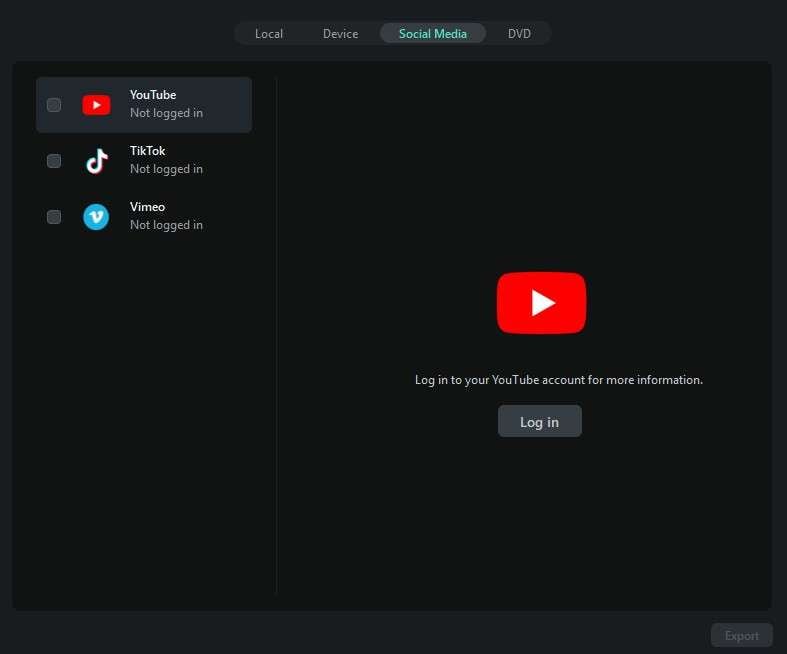Go to the DVD tab

coord(519,34)
